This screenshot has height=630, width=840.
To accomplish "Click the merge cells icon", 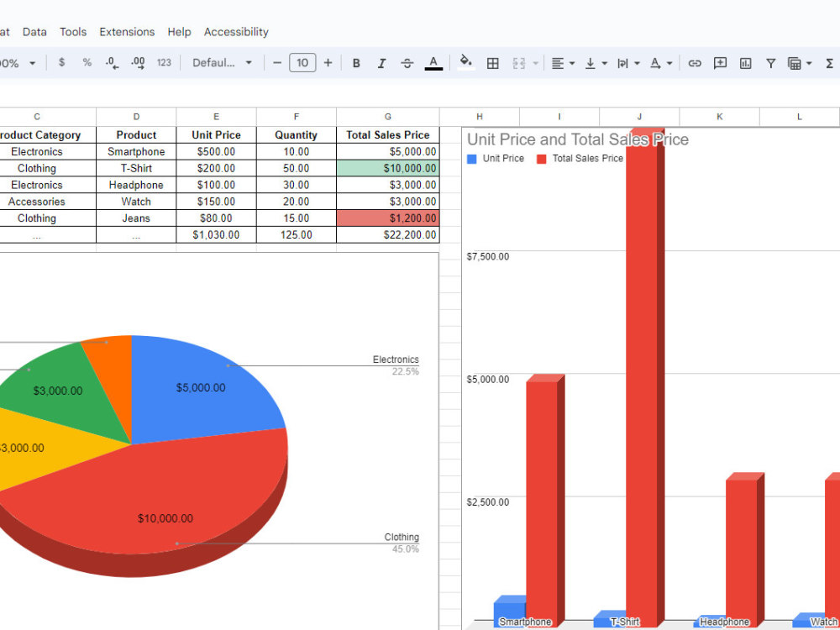I will point(518,63).
